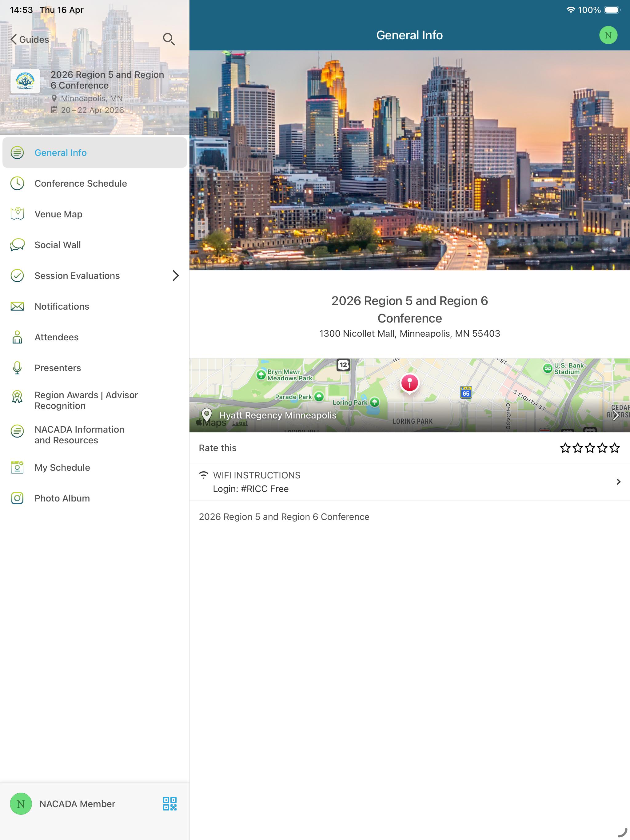Open NACADA Information and Resources label
This screenshot has height=840, width=630.
(79, 435)
